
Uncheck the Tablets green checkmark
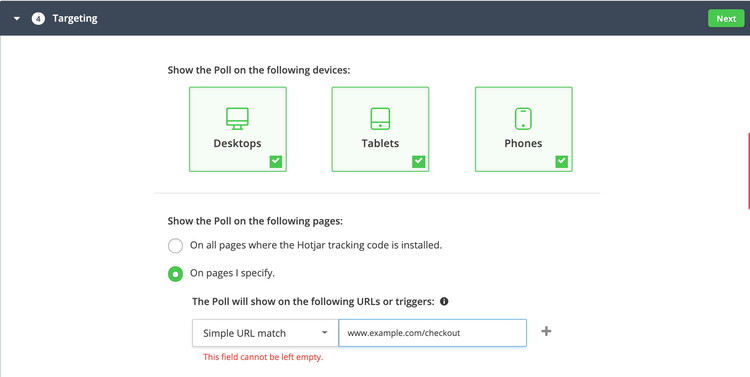point(419,162)
